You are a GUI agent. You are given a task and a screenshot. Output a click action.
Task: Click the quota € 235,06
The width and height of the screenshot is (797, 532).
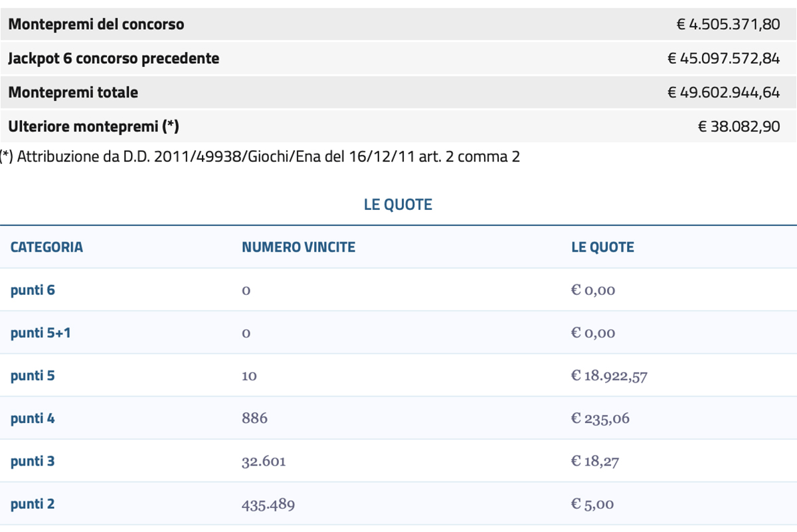[600, 418]
